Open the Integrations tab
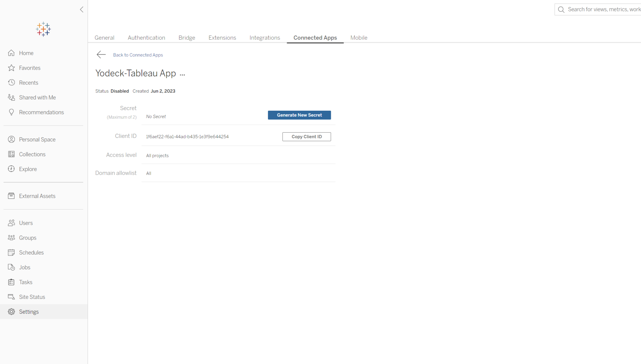This screenshot has width=641, height=364. pyautogui.click(x=264, y=38)
